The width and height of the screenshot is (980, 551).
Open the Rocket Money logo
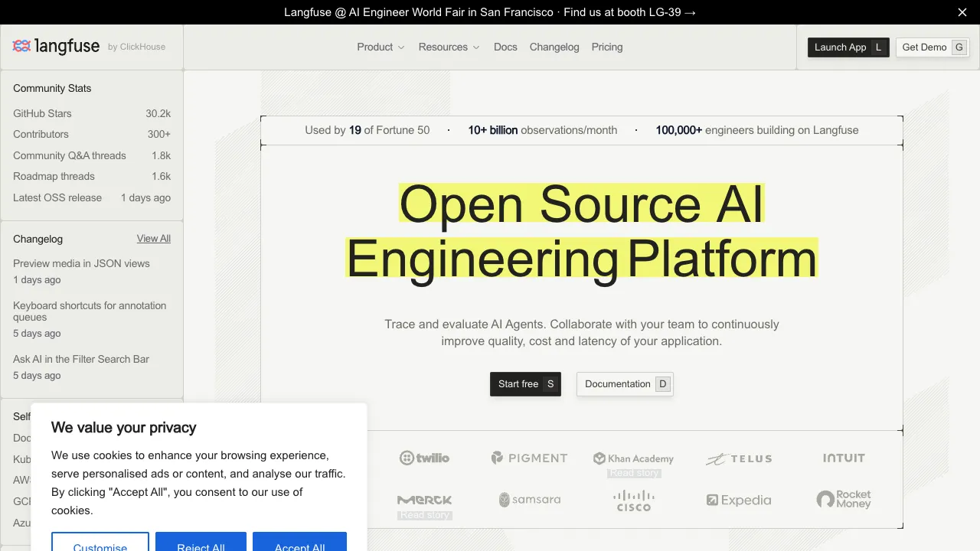844,500
